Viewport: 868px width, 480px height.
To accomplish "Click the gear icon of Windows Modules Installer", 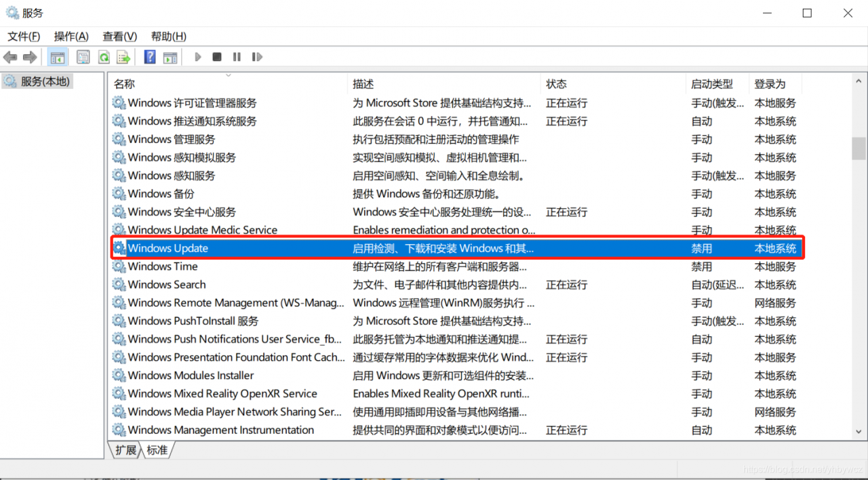I will click(x=119, y=376).
